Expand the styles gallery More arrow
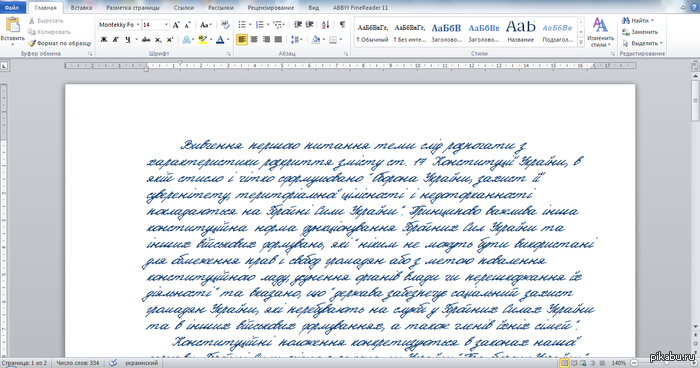700x368 pixels. [581, 42]
